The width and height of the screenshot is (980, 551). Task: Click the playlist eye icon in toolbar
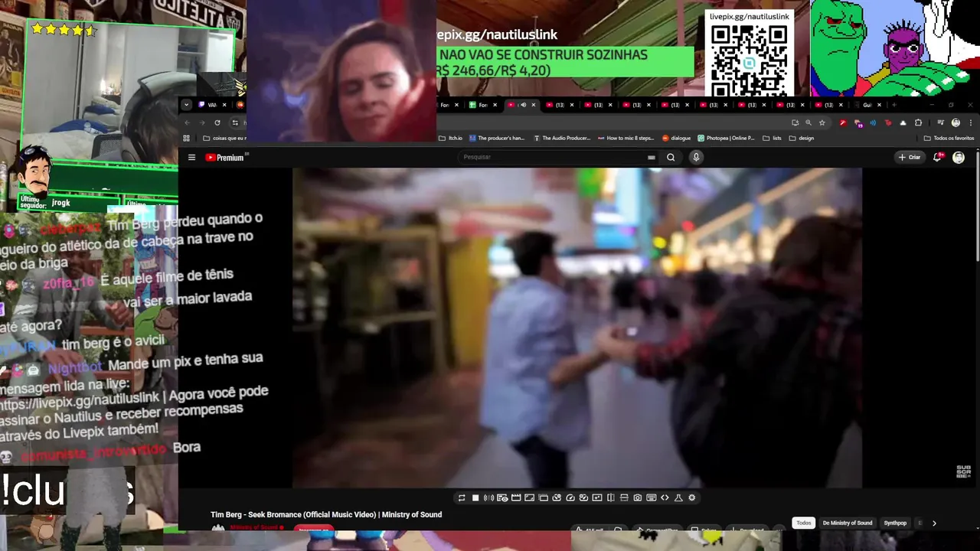[502, 497]
